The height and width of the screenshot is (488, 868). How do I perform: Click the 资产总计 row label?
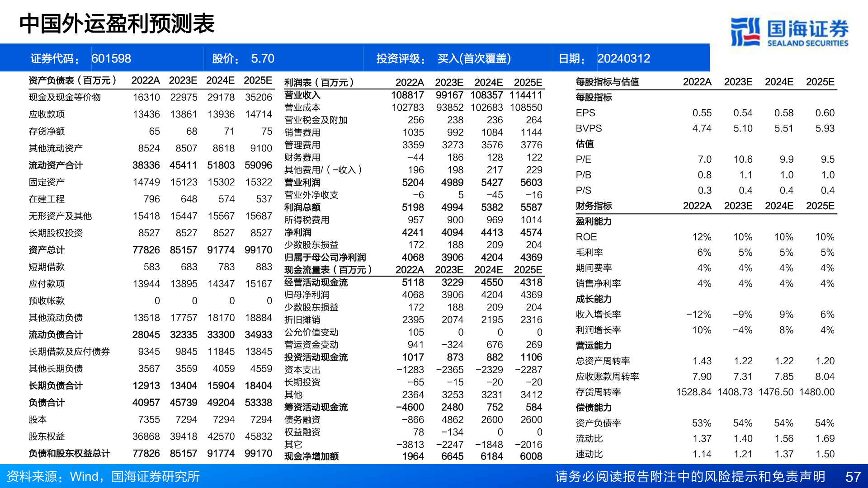pyautogui.click(x=47, y=250)
